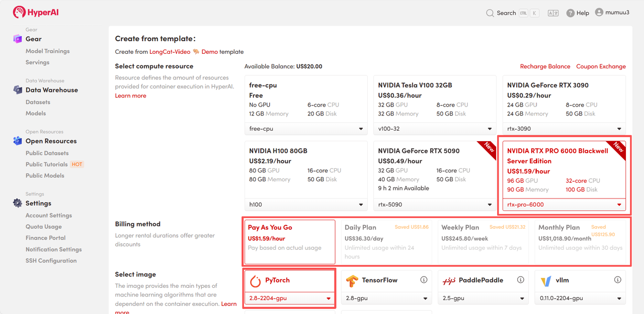Click the Coupon Exchange link
This screenshot has width=644, height=314.
[601, 66]
